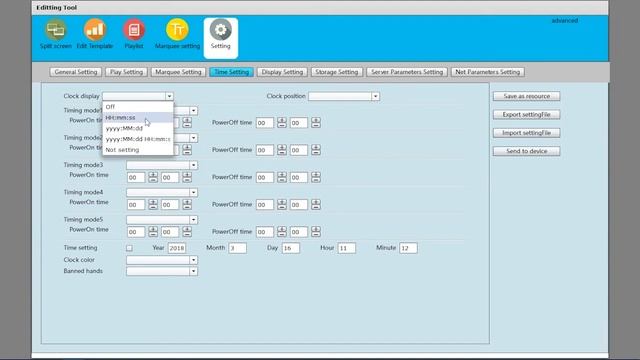Choose yyyy:MM:dd clock format option
640x360 pixels.
[138, 128]
